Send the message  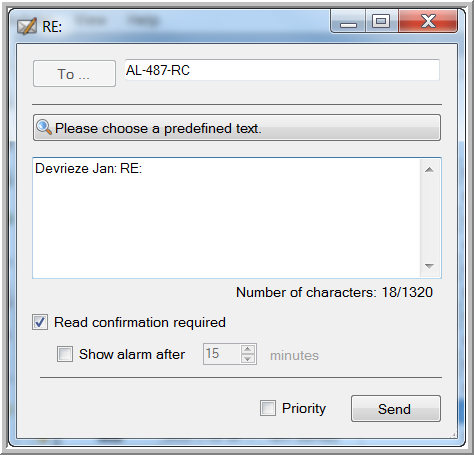396,409
